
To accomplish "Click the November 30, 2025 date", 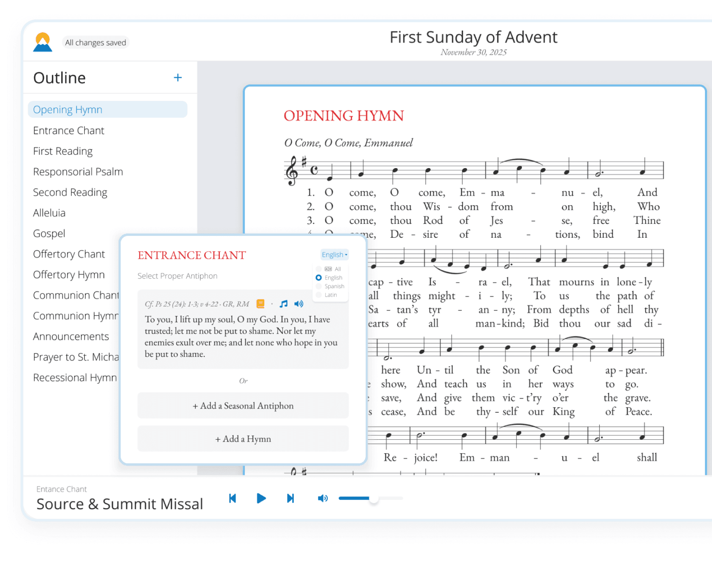I will tap(473, 52).
